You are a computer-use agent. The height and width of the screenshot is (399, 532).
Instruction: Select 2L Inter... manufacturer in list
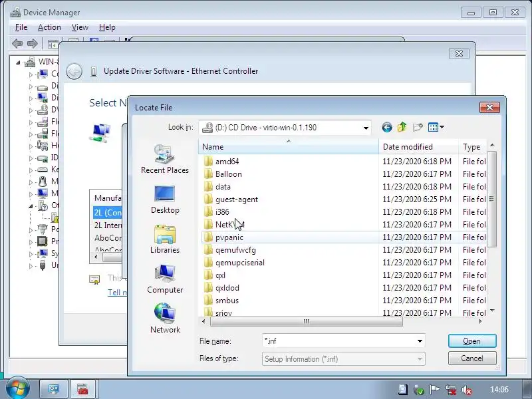108,225
